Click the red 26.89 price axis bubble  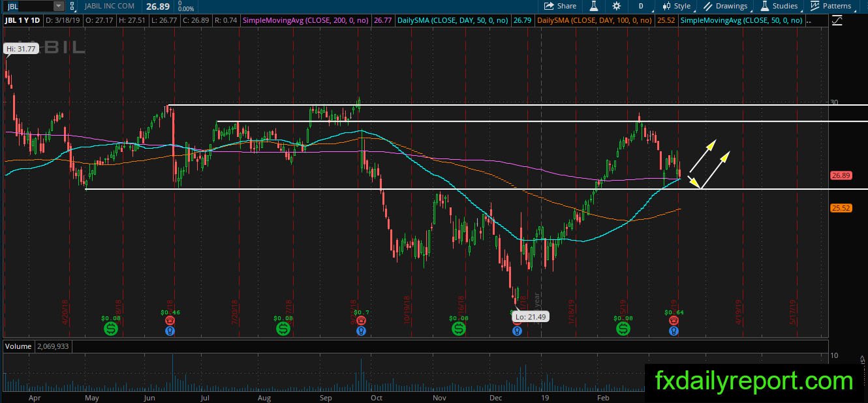(840, 175)
